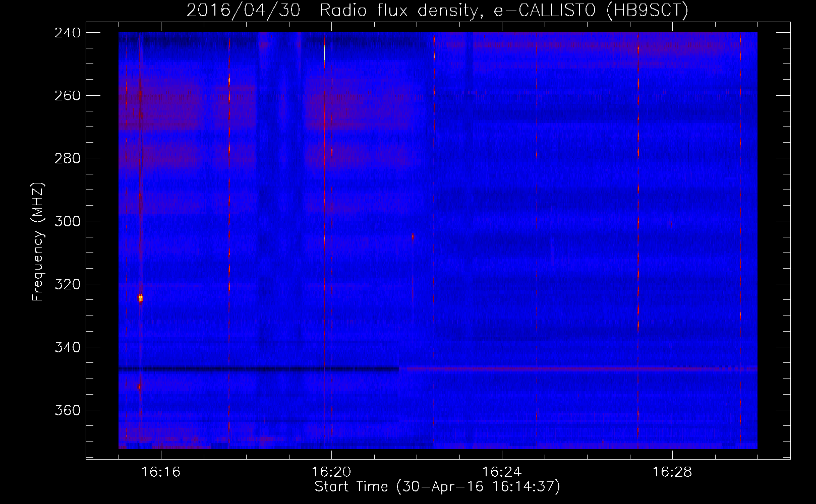Click the 340 frequency tick label
Image resolution: width=816 pixels, height=504 pixels.
coord(68,348)
